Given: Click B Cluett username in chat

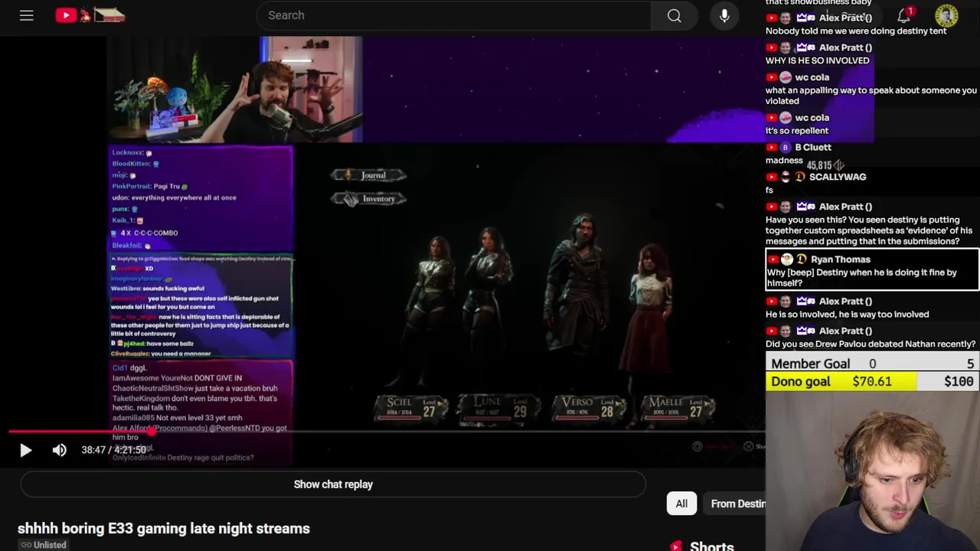Looking at the screenshot, I should point(813,147).
